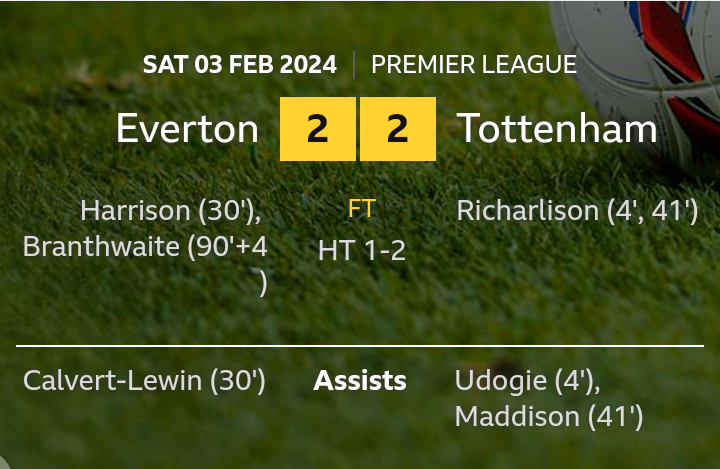This screenshot has width=720, height=469.
Task: Click the horizontal divider above Assists
Action: [x=360, y=346]
